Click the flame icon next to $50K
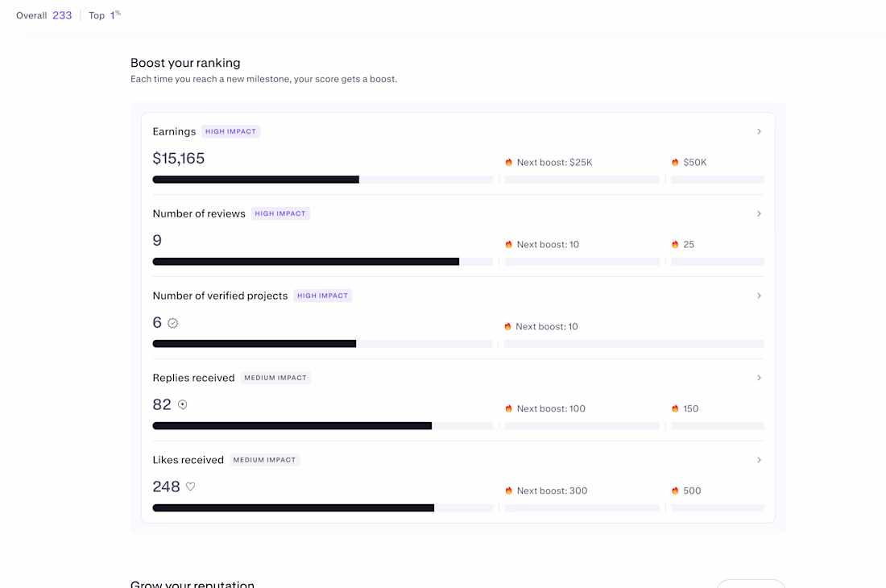 (675, 163)
